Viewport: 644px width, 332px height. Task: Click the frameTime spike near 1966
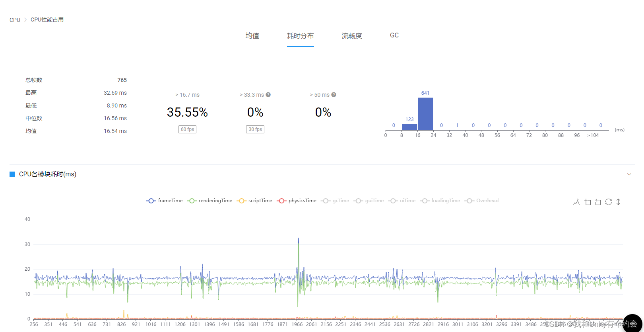299,240
